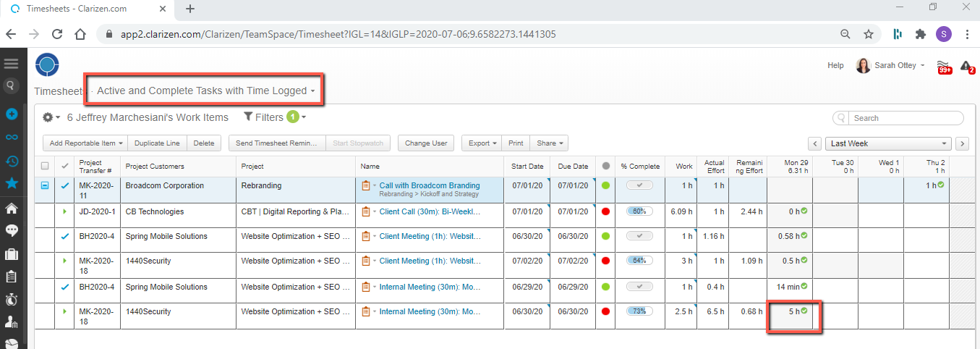The width and height of the screenshot is (980, 349).
Task: Open the Last Week period combo box
Action: coord(888,143)
